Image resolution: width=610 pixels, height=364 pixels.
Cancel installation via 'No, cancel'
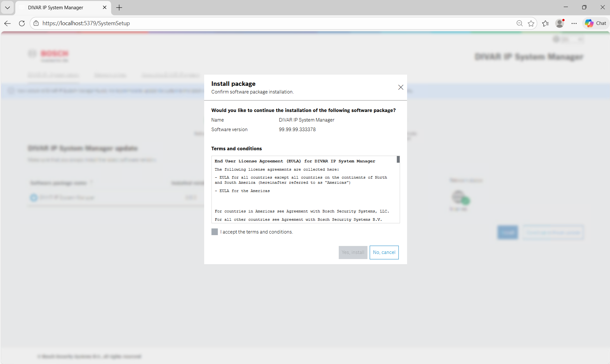click(384, 252)
